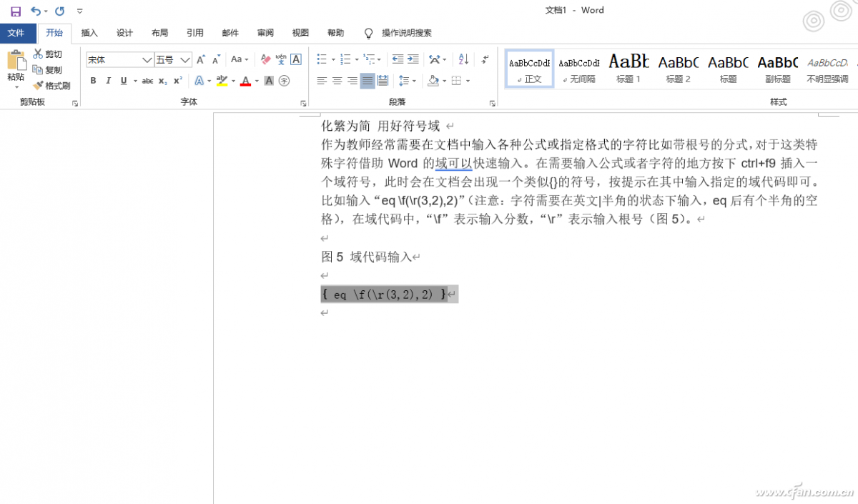The height and width of the screenshot is (504, 858).
Task: Apply the 正文 (Normal) style
Action: [529, 69]
